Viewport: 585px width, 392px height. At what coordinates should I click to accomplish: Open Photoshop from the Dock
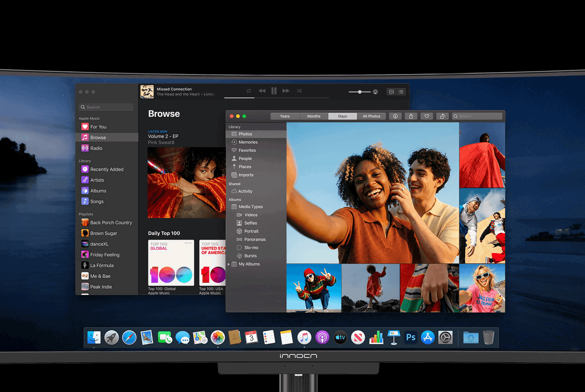point(410,338)
